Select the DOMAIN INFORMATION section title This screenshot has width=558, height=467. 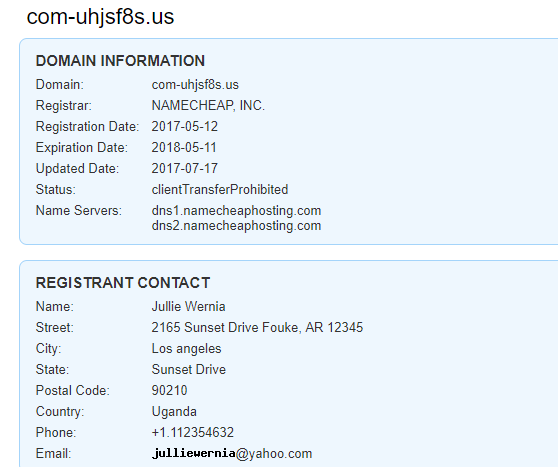[120, 61]
